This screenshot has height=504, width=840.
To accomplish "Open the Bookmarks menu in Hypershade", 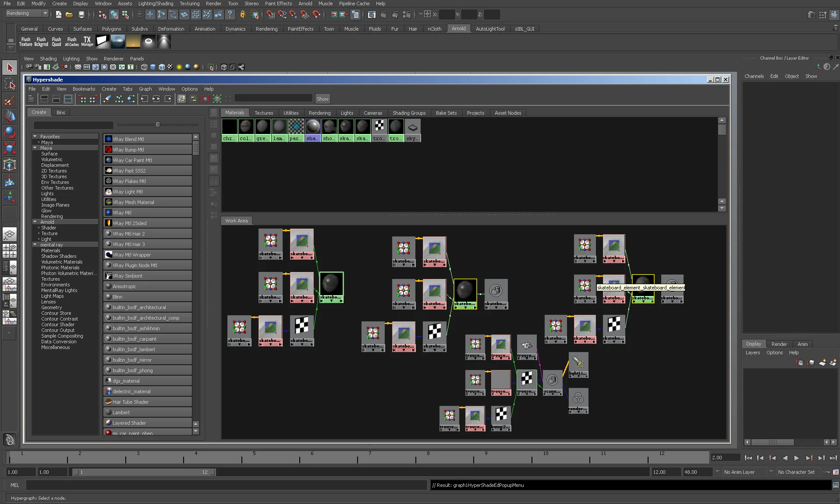I will pyautogui.click(x=84, y=89).
